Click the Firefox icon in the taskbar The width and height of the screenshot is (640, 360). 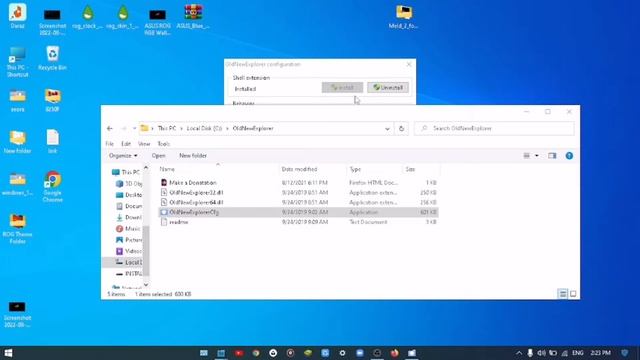click(x=394, y=353)
